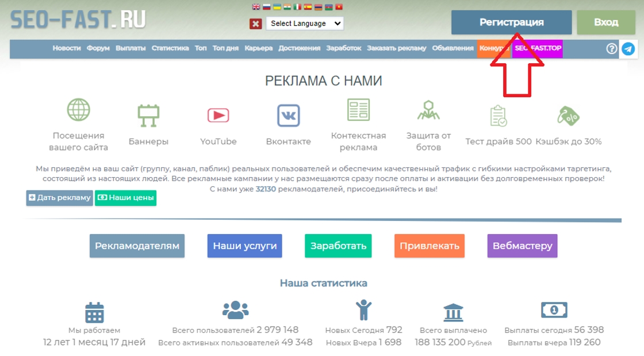Open the Статистика menu item

click(170, 48)
